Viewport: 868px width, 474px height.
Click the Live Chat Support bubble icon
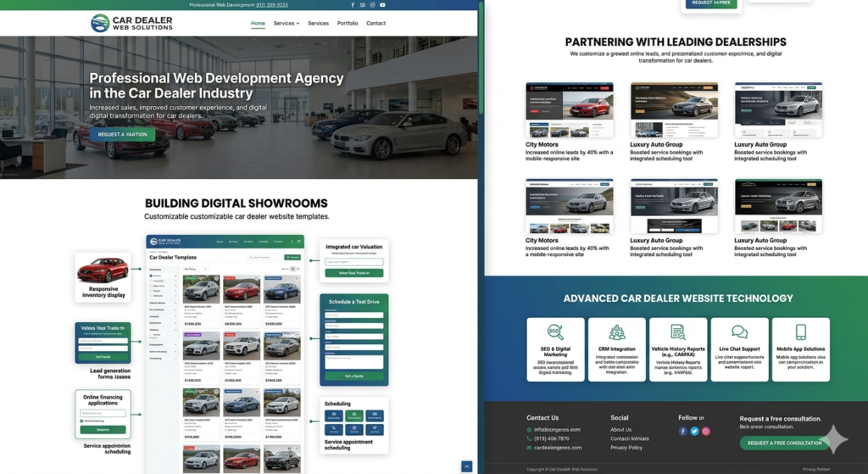pos(739,332)
